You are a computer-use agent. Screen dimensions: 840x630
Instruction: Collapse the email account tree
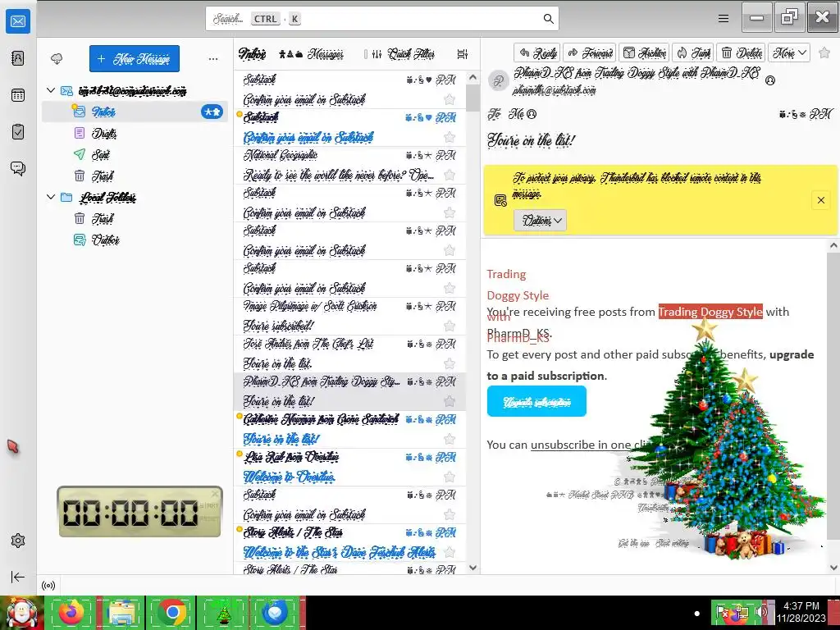pyautogui.click(x=51, y=90)
